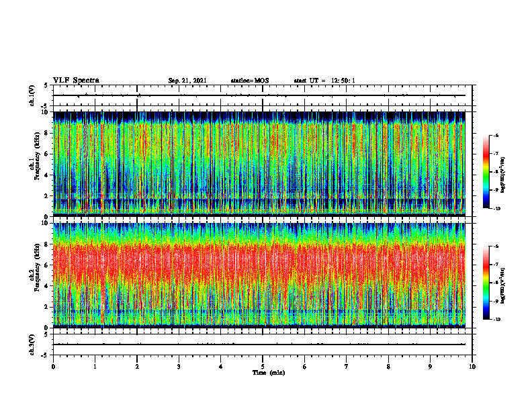Click the "4" kHz tick on ch.1 axis
532x411 pixels.
(46, 175)
